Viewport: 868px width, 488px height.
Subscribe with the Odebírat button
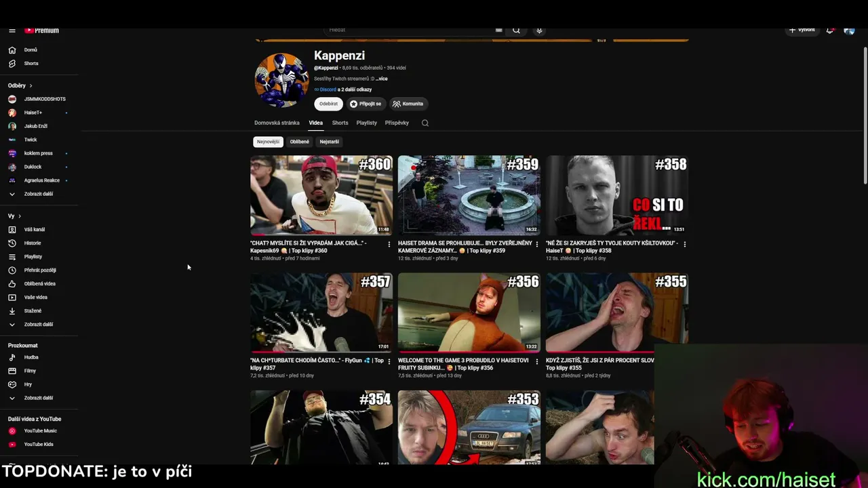point(329,104)
